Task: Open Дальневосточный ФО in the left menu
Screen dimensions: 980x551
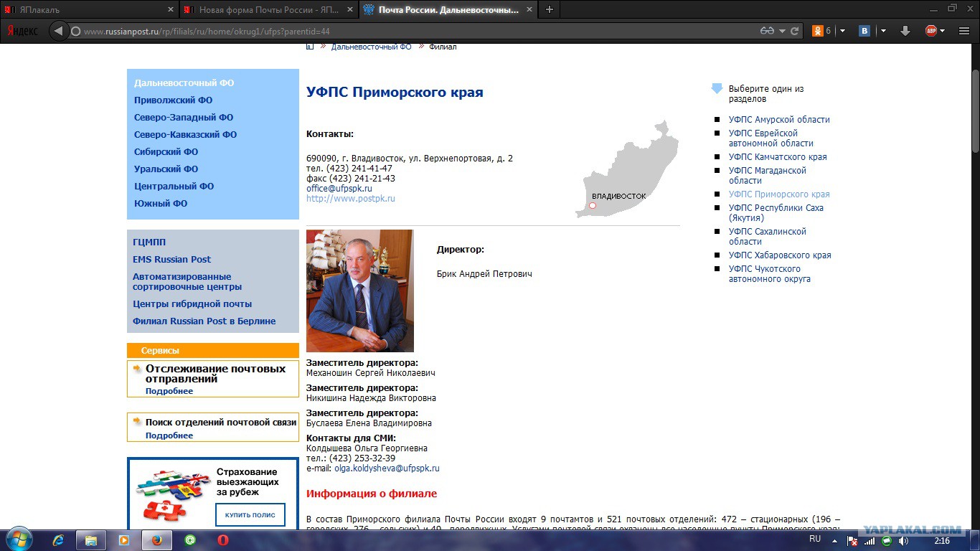Action: coord(184,83)
